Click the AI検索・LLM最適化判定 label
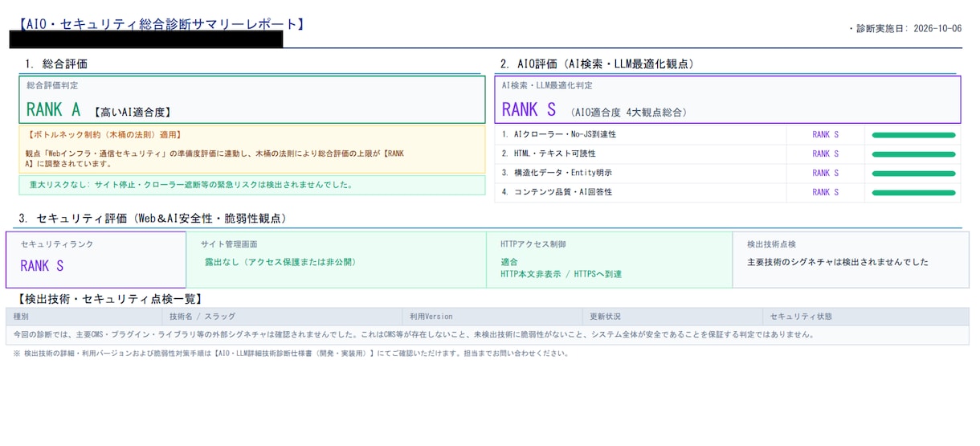 pyautogui.click(x=546, y=85)
